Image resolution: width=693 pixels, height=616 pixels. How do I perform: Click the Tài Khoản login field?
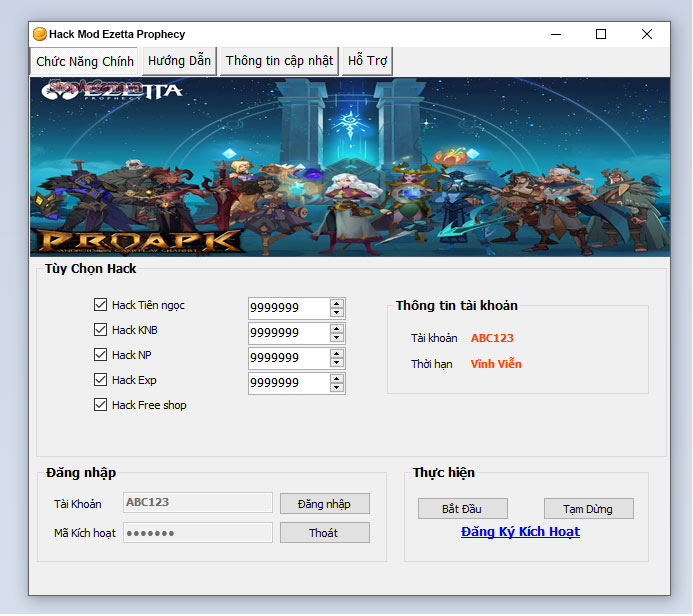coord(198,502)
